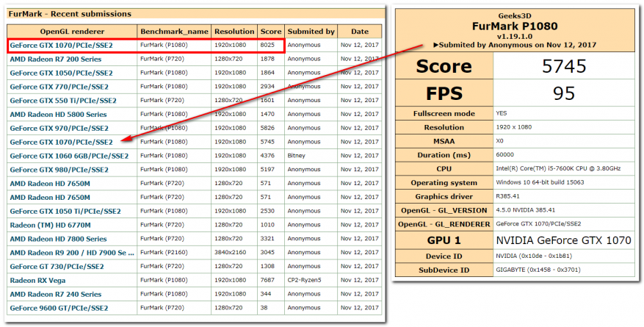Open the AMD Radeon HD 5800 Series entry
The image size is (644, 327).
[x=58, y=115]
